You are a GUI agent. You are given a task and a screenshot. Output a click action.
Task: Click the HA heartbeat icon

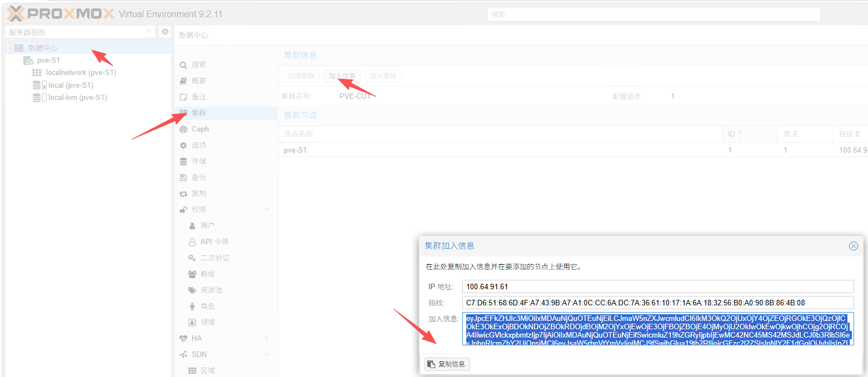point(183,339)
